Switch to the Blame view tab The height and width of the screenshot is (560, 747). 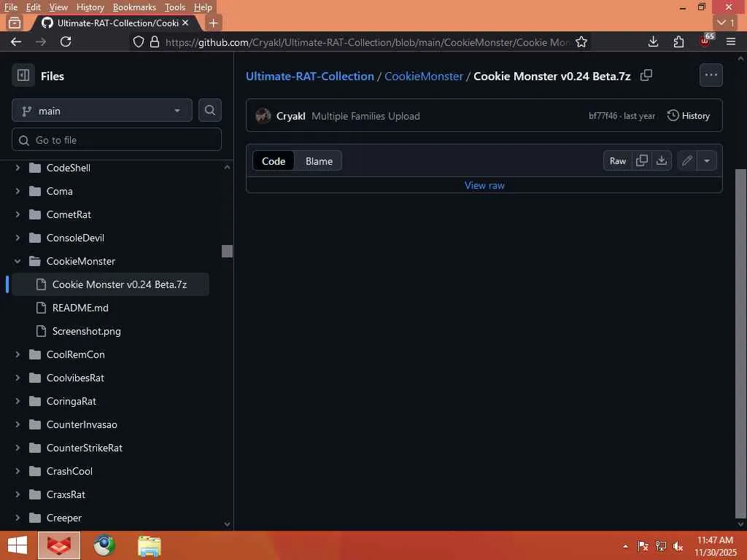pyautogui.click(x=319, y=161)
